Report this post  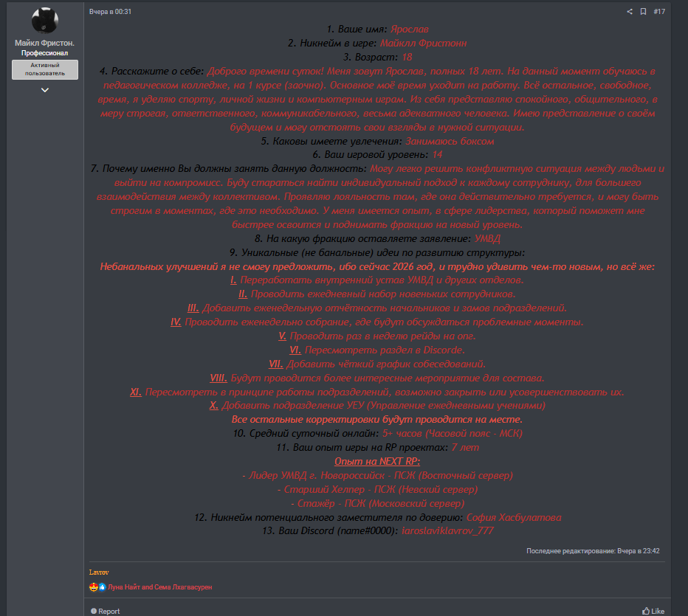[105, 611]
